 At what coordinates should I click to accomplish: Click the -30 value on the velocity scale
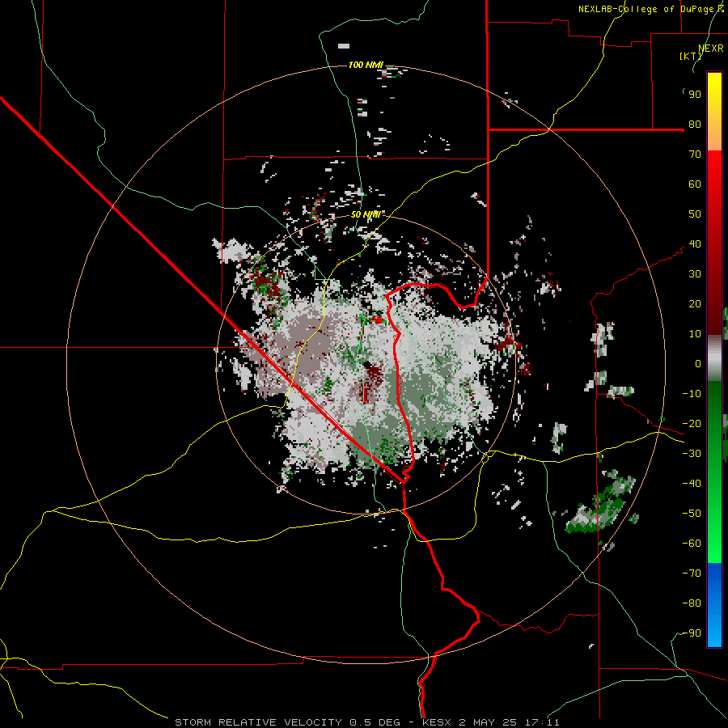[692, 454]
